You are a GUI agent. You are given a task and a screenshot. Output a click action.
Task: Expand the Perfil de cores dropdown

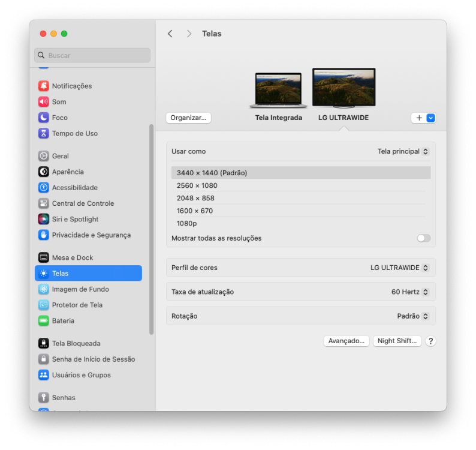(399, 268)
